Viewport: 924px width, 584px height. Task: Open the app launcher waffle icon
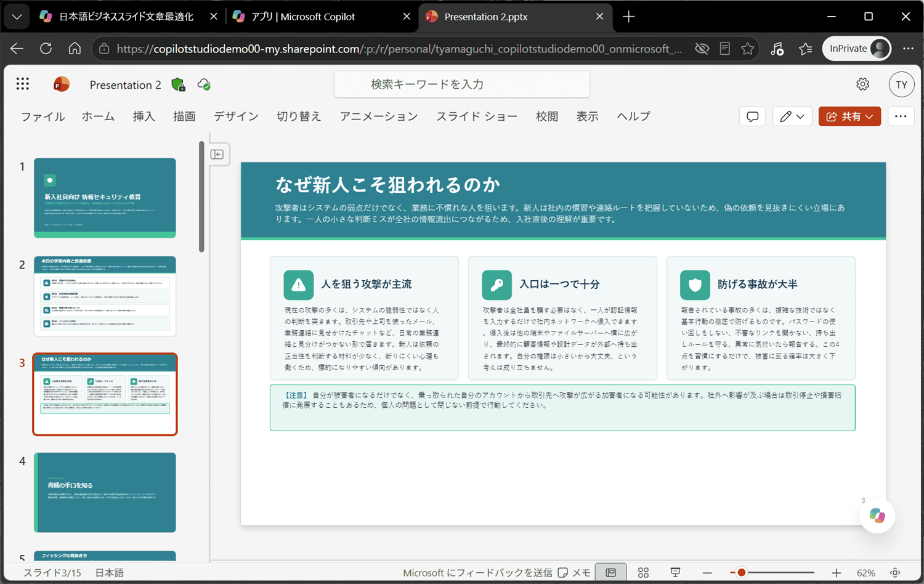(23, 84)
